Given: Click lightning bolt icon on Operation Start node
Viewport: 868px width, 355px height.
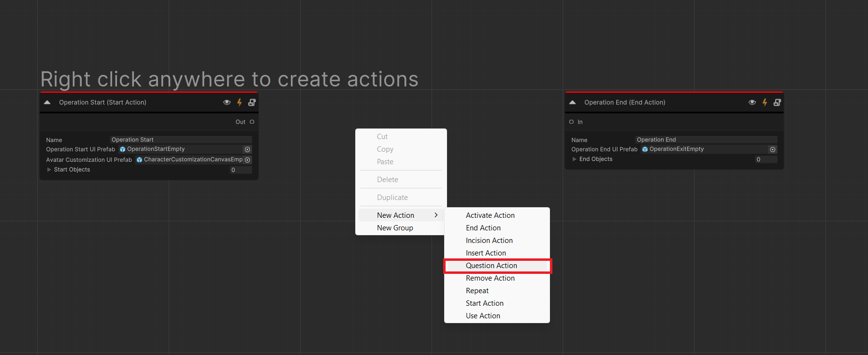Looking at the screenshot, I should pos(239,102).
